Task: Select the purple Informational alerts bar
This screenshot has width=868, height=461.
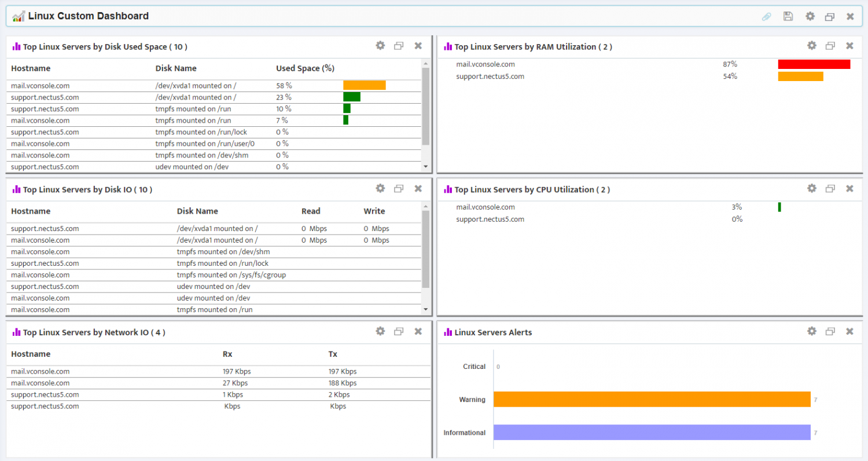Action: pos(652,433)
